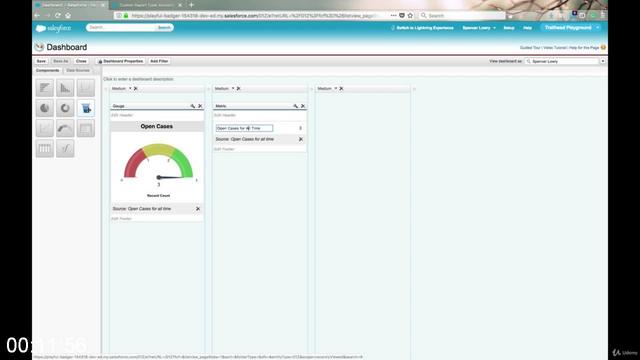The width and height of the screenshot is (640, 360).
Task: Edit the metric label text field
Action: coord(244,128)
